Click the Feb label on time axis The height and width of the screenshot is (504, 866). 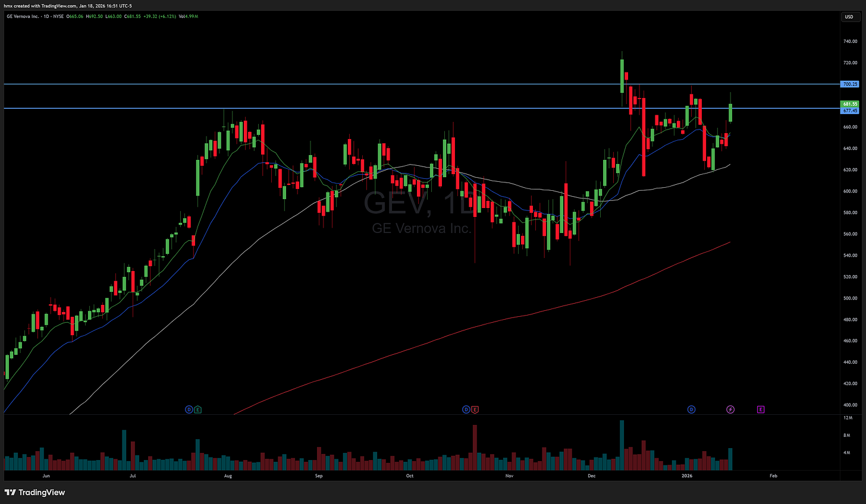[773, 476]
